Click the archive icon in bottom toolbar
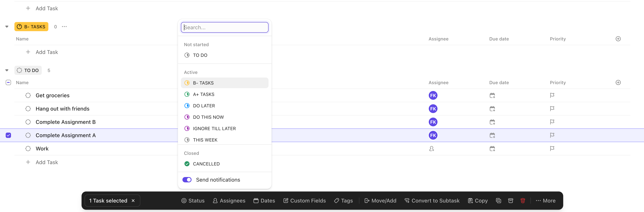This screenshot has width=644, height=212. [x=510, y=200]
